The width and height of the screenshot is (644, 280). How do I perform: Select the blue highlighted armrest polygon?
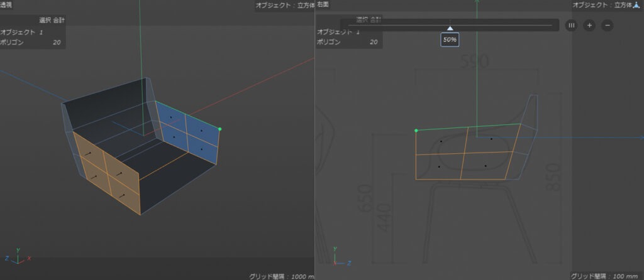[x=187, y=132]
